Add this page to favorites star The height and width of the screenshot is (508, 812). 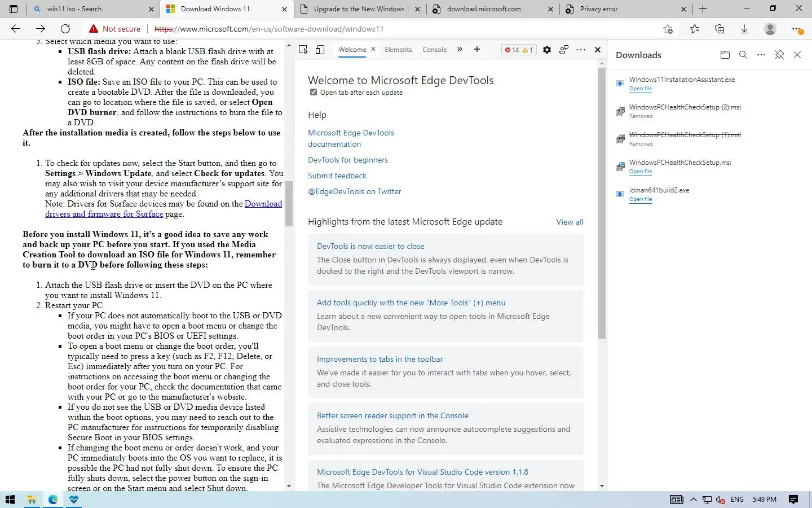[x=668, y=29]
